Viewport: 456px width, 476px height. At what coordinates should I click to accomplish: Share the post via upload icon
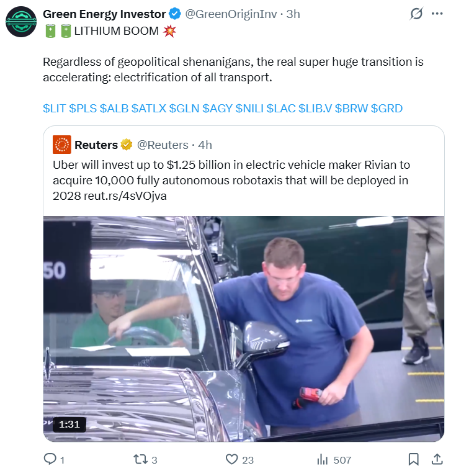pyautogui.click(x=436, y=459)
